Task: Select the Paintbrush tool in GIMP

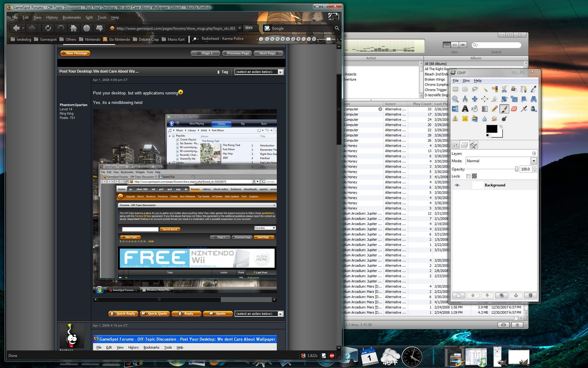Action: [504, 109]
